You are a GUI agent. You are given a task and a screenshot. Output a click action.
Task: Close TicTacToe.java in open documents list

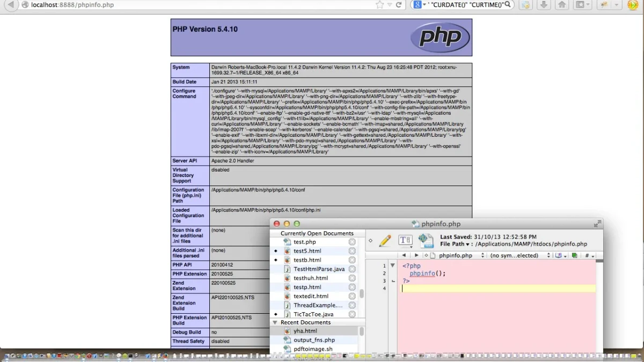(352, 314)
